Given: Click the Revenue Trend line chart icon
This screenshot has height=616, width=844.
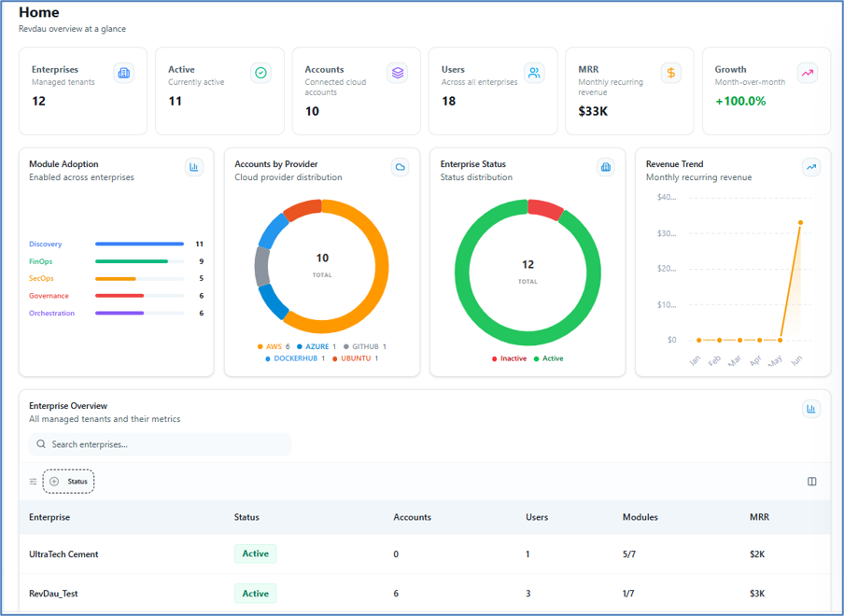Looking at the screenshot, I should click(811, 167).
